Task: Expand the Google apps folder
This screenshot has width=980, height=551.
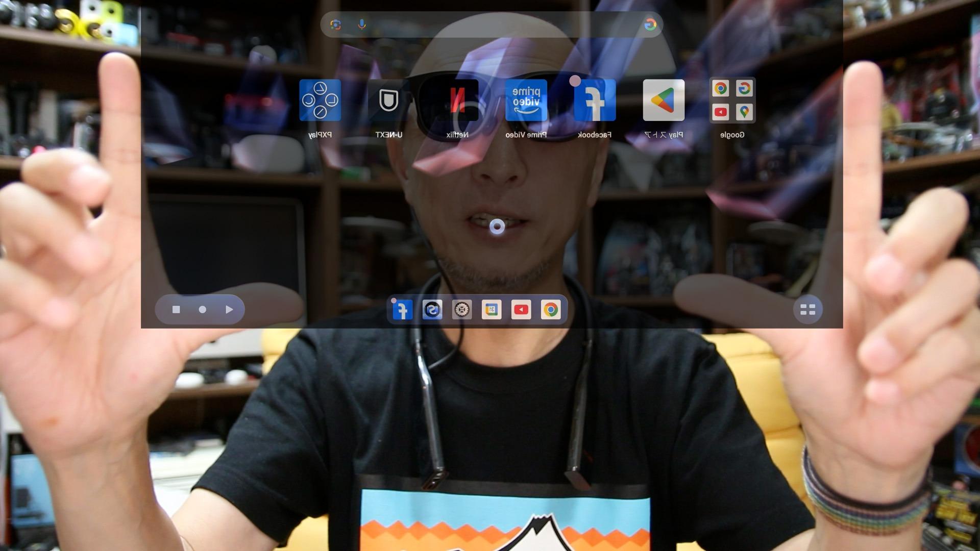Action: tap(732, 100)
